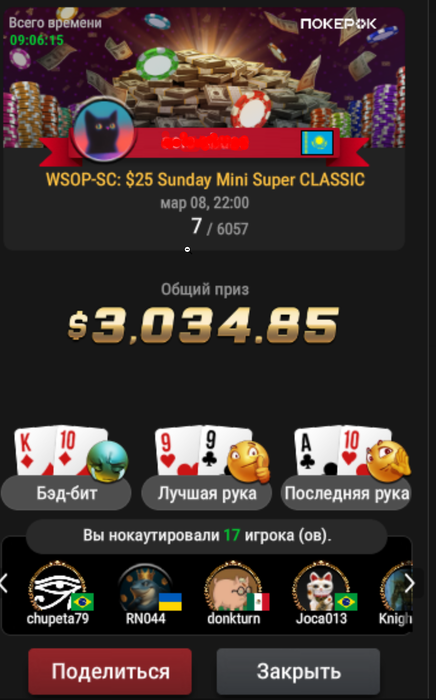Viewport: 436px width, 700px height.
Task: Click the crying emoji on Бэд-бит cards
Action: (107, 462)
